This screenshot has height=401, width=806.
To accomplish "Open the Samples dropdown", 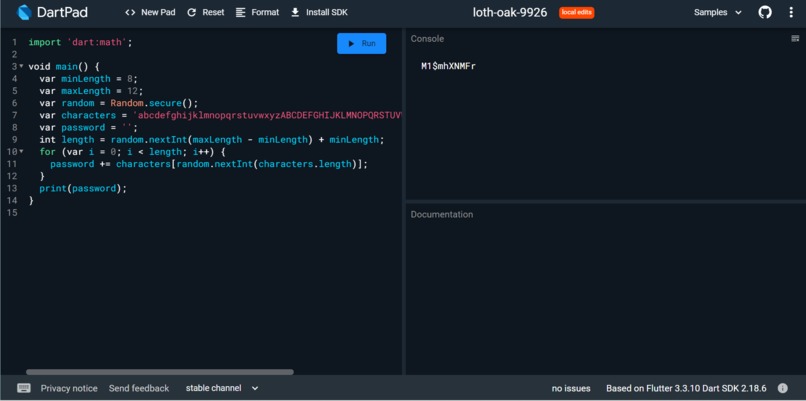I will 718,12.
